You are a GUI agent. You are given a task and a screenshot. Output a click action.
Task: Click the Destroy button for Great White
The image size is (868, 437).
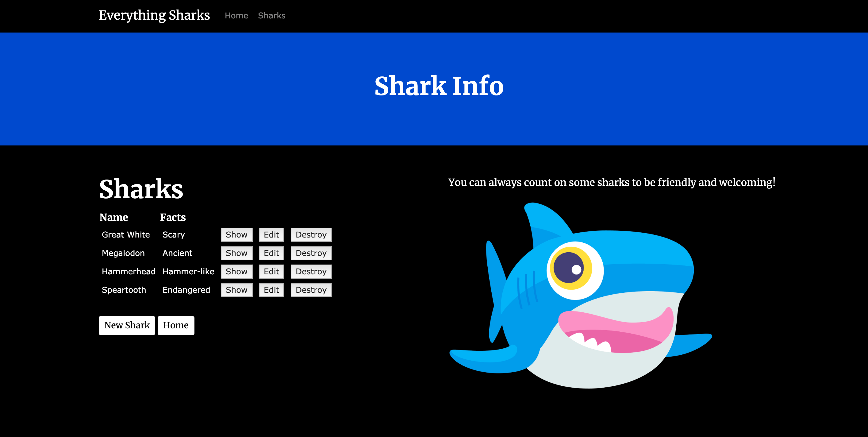click(x=310, y=235)
